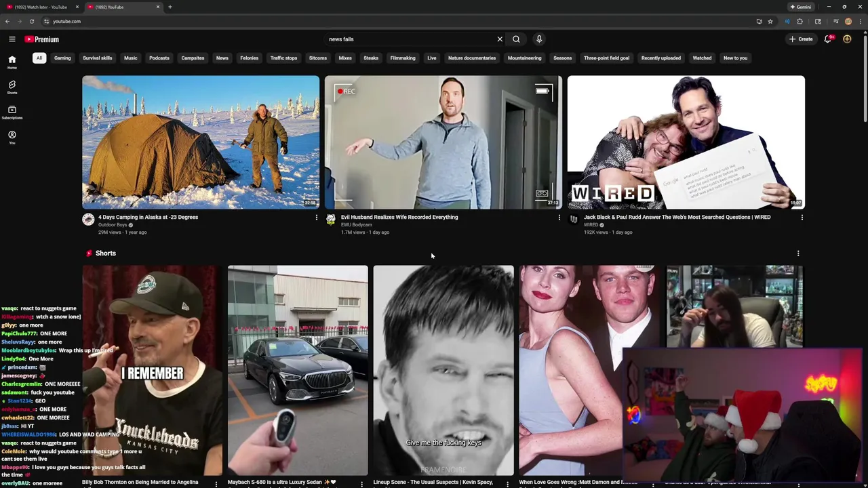Open the EWU Bodycam channel link
This screenshot has height=488, width=868.
pyautogui.click(x=357, y=225)
